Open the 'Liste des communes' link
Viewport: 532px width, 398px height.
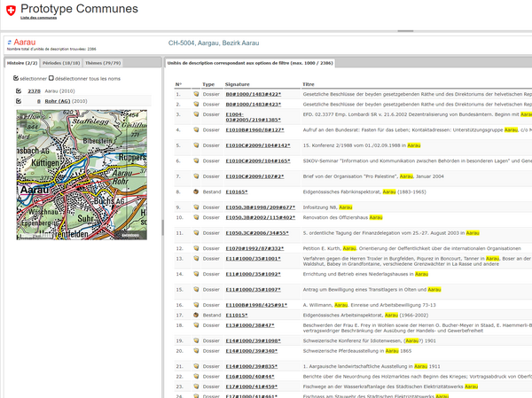click(x=38, y=18)
